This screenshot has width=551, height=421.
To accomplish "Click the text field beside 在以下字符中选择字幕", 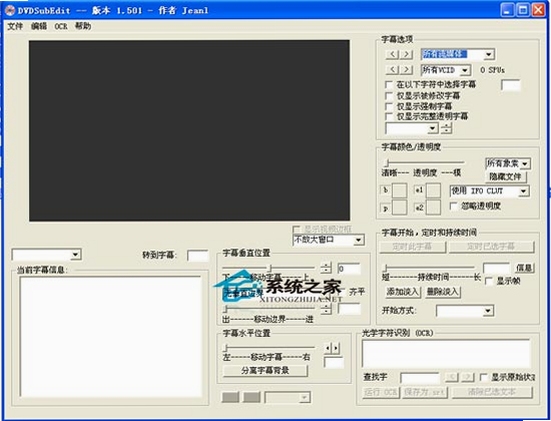I will point(510,85).
